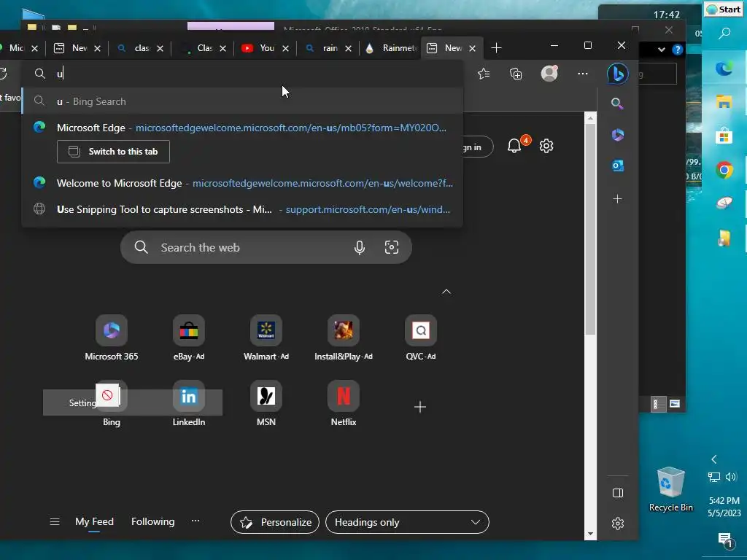Viewport: 747px width, 560px height.
Task: Open File Explorer from taskbar
Action: (x=724, y=101)
